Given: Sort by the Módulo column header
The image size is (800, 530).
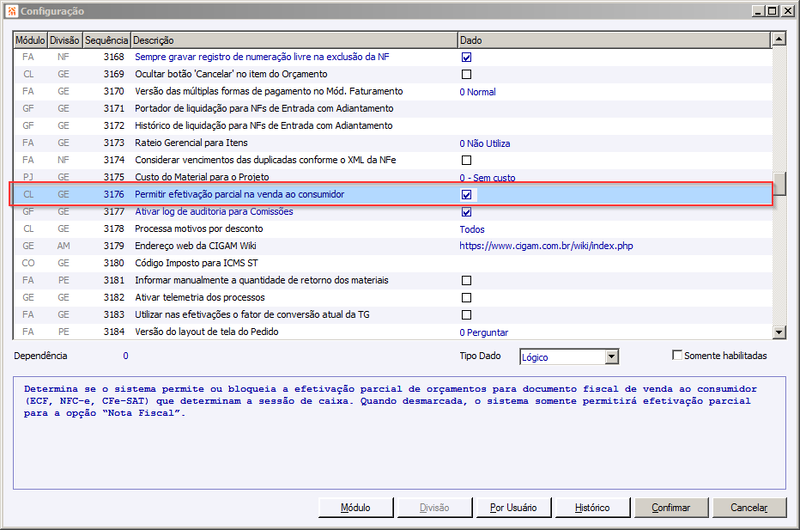Looking at the screenshot, I should point(30,40).
